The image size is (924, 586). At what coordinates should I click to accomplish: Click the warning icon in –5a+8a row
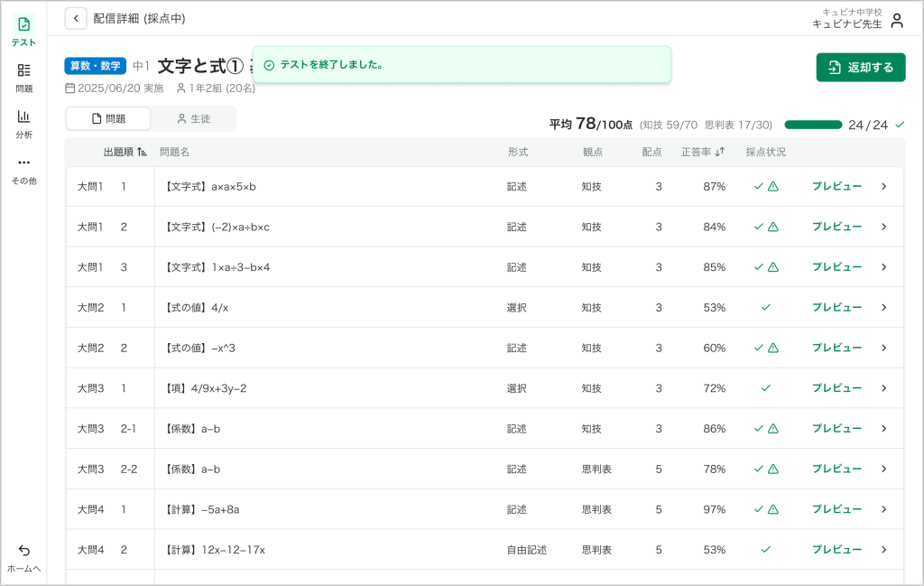[x=773, y=509]
